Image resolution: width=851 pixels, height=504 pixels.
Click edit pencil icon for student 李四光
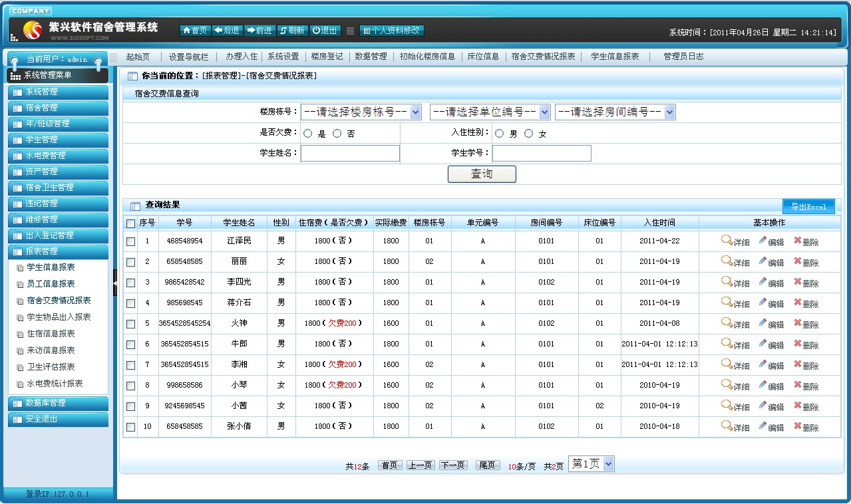tap(763, 282)
